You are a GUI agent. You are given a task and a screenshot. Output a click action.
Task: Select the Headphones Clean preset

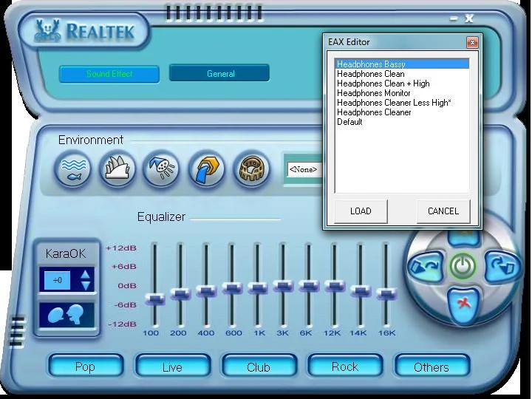[x=403, y=74]
